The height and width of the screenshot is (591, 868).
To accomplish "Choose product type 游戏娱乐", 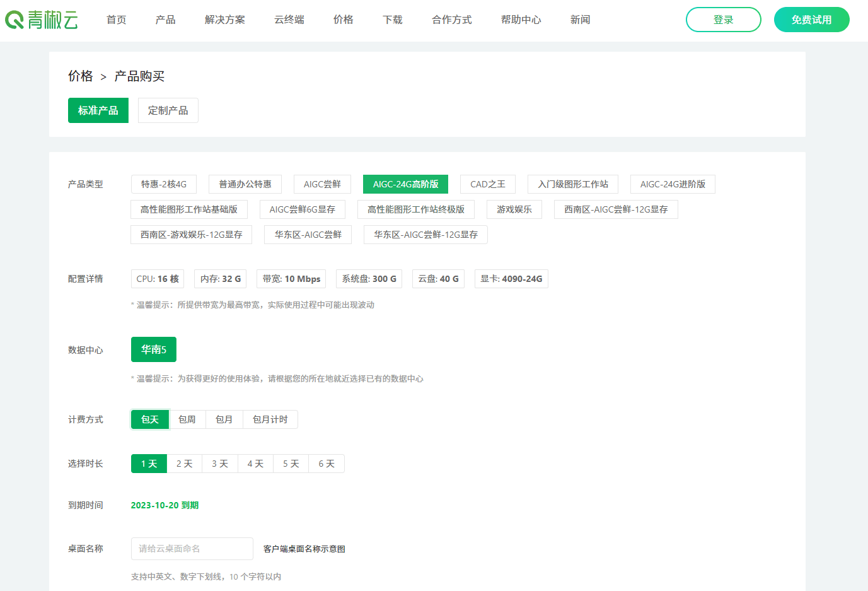I will pos(514,209).
